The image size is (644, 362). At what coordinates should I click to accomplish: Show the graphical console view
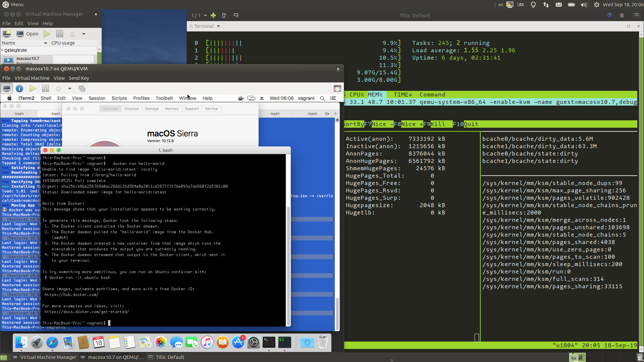point(7,88)
